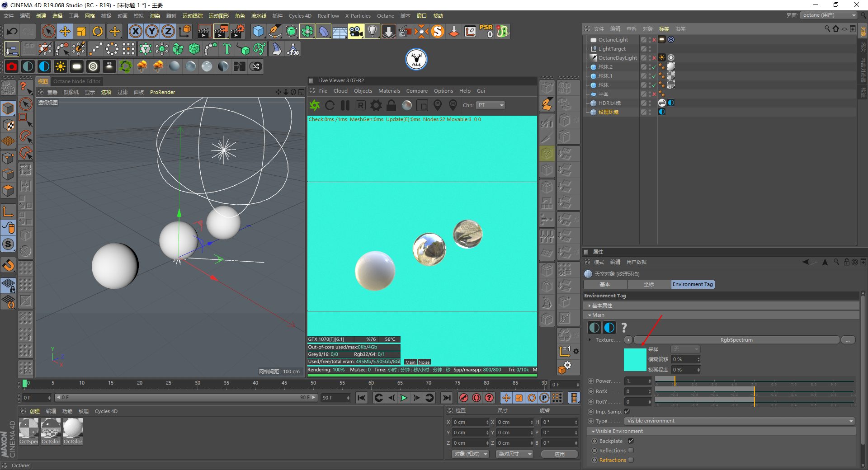Click the Noise button in Live Viewer
Image resolution: width=868 pixels, height=470 pixels.
pos(424,362)
